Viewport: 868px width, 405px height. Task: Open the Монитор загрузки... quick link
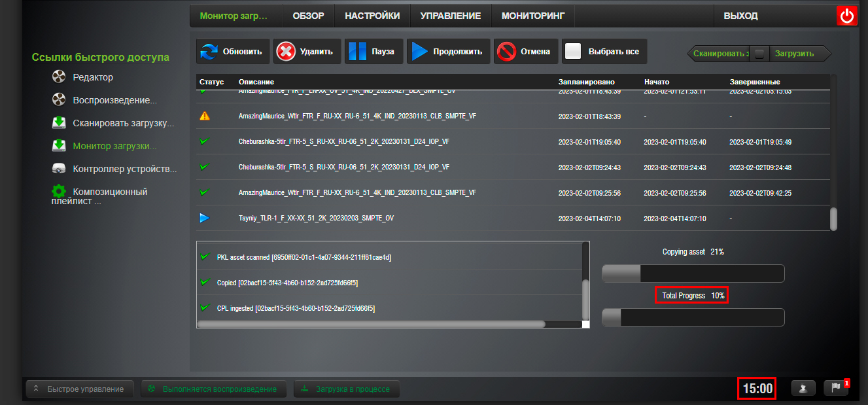tap(114, 145)
